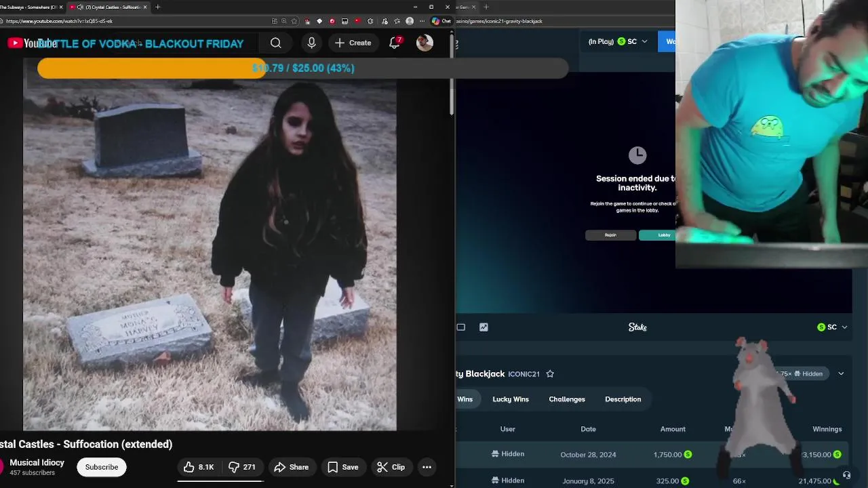Toggle theatre mode icon under game

click(461, 327)
